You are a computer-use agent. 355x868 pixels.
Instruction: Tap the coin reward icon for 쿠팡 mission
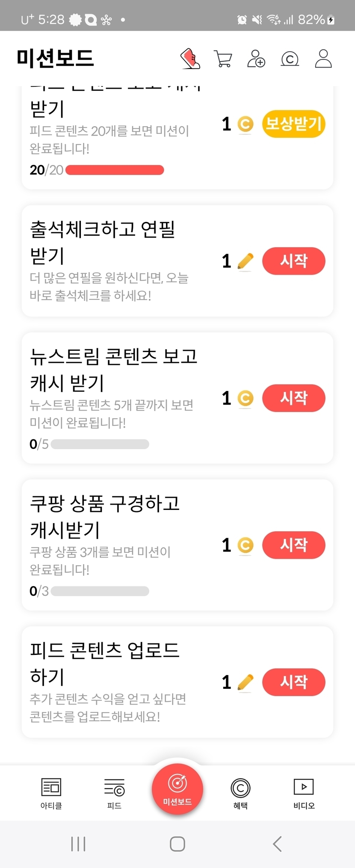(x=245, y=545)
